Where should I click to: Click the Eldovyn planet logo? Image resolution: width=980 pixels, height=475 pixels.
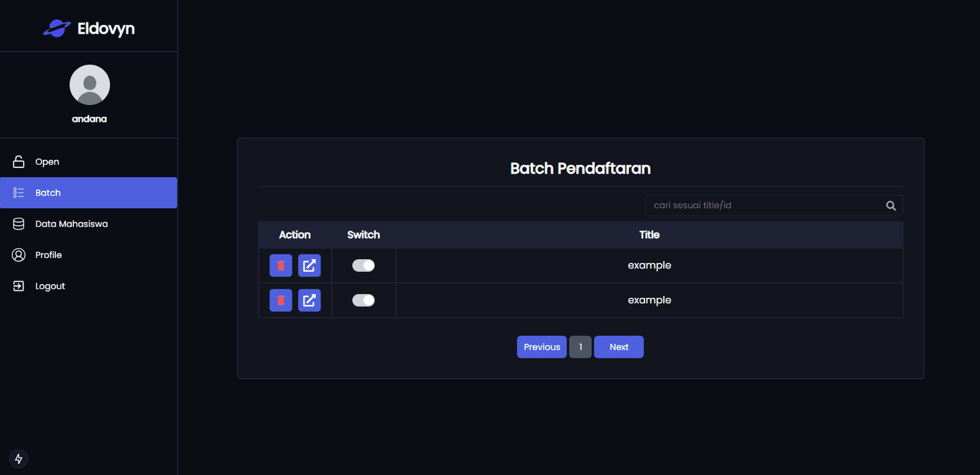click(x=57, y=29)
